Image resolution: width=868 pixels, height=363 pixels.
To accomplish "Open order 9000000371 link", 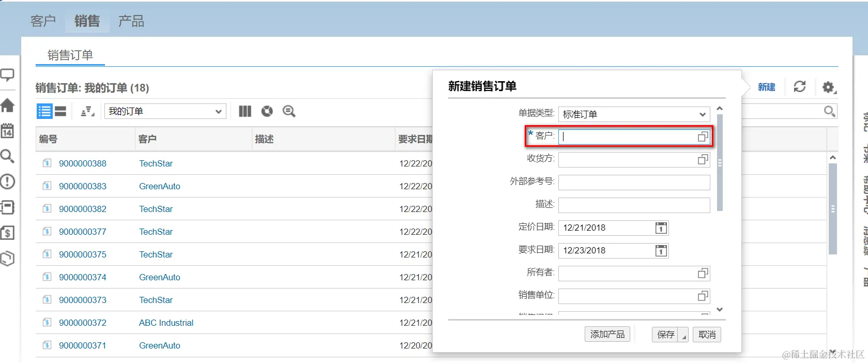I will coord(83,345).
